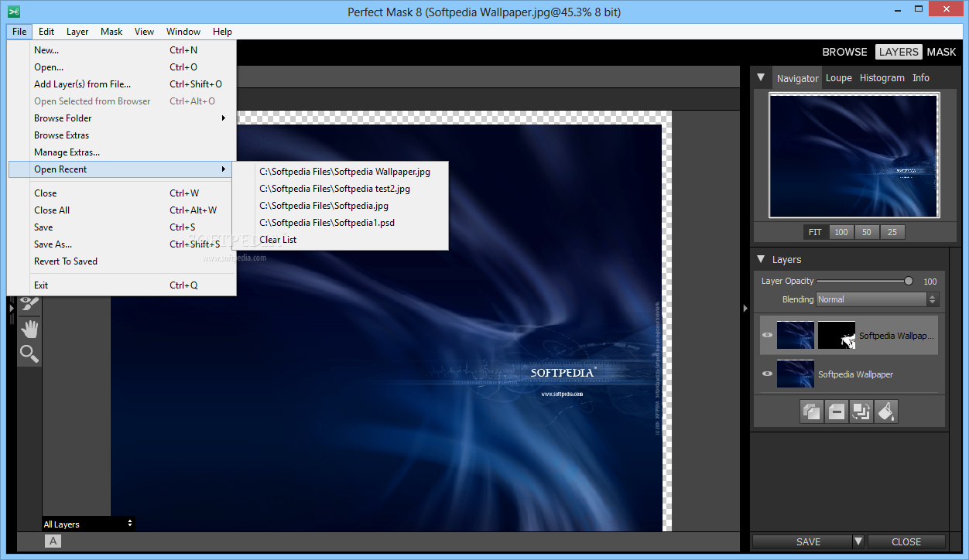Image resolution: width=969 pixels, height=560 pixels.
Task: Collapse right panel using its edge arrow
Action: point(745,308)
